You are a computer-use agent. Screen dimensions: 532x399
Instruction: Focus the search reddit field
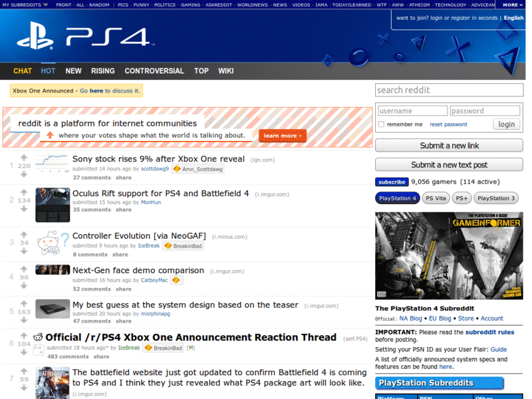point(449,90)
